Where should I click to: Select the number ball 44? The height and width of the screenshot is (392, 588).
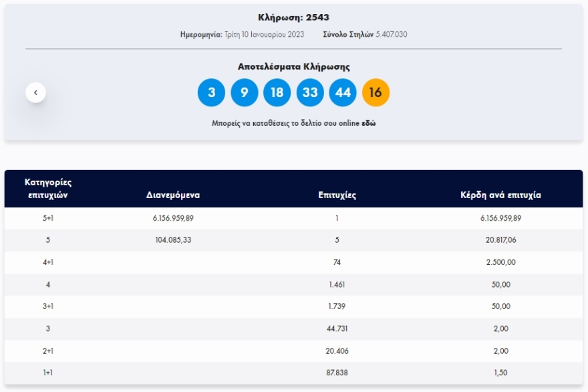pos(343,93)
